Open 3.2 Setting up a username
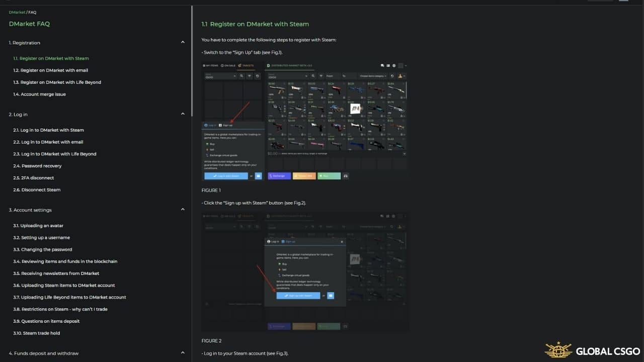 [x=42, y=238]
